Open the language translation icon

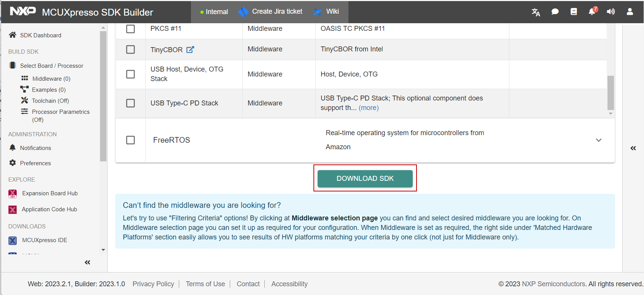click(536, 12)
